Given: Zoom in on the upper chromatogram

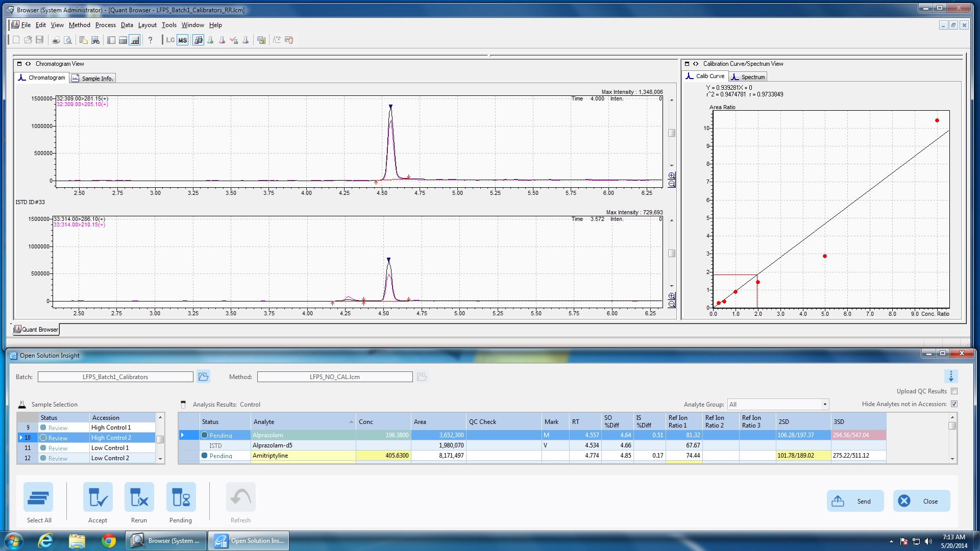Looking at the screenshot, I should [x=672, y=176].
